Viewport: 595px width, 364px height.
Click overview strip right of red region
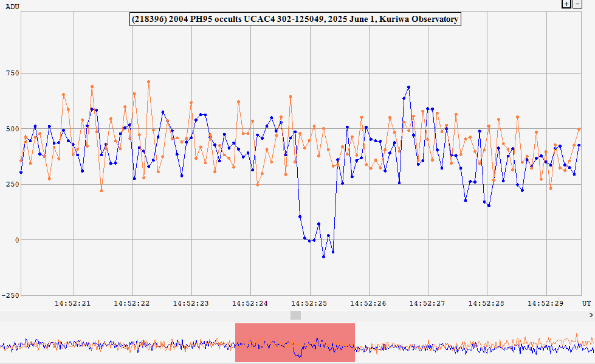coord(474,343)
